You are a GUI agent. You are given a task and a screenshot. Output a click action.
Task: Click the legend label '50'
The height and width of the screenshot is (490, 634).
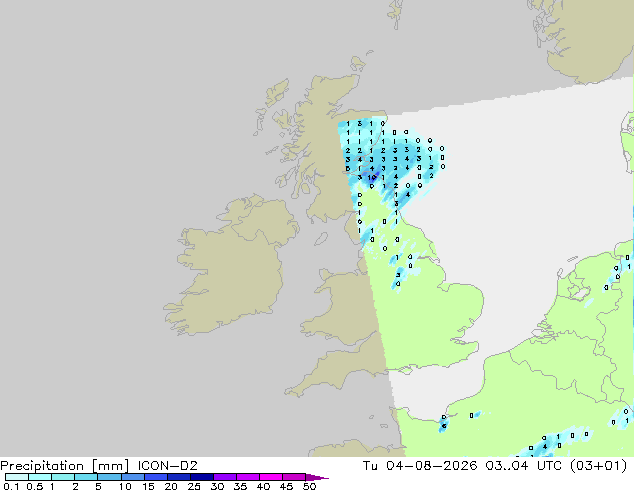click(x=309, y=486)
